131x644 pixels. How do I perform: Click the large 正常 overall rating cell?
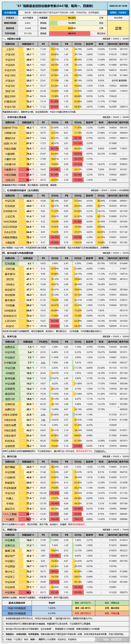[118, 28]
